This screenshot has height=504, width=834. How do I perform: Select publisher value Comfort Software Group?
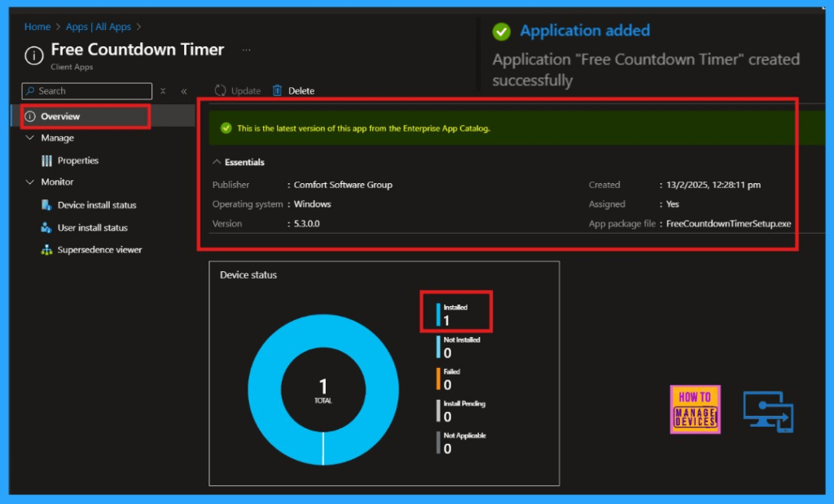tap(343, 185)
